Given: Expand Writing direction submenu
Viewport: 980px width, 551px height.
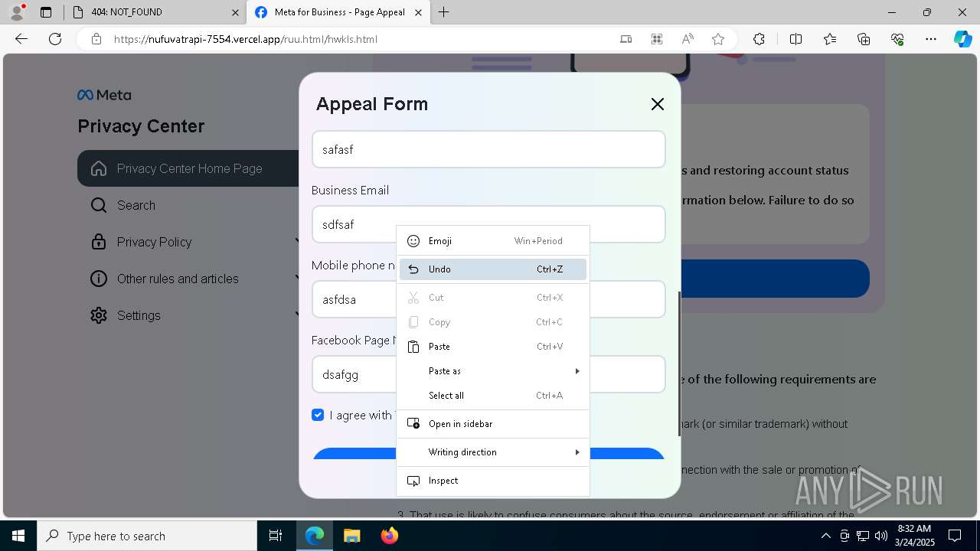Looking at the screenshot, I should (493, 452).
